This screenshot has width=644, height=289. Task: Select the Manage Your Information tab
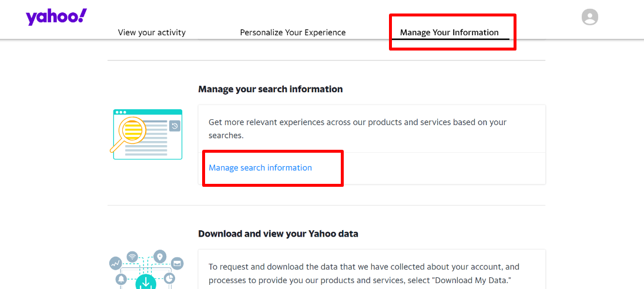[450, 32]
